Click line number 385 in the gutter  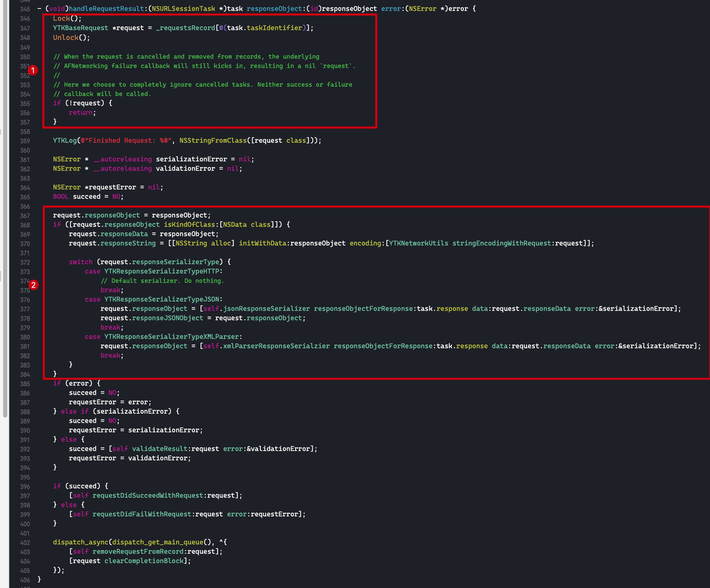[25, 384]
